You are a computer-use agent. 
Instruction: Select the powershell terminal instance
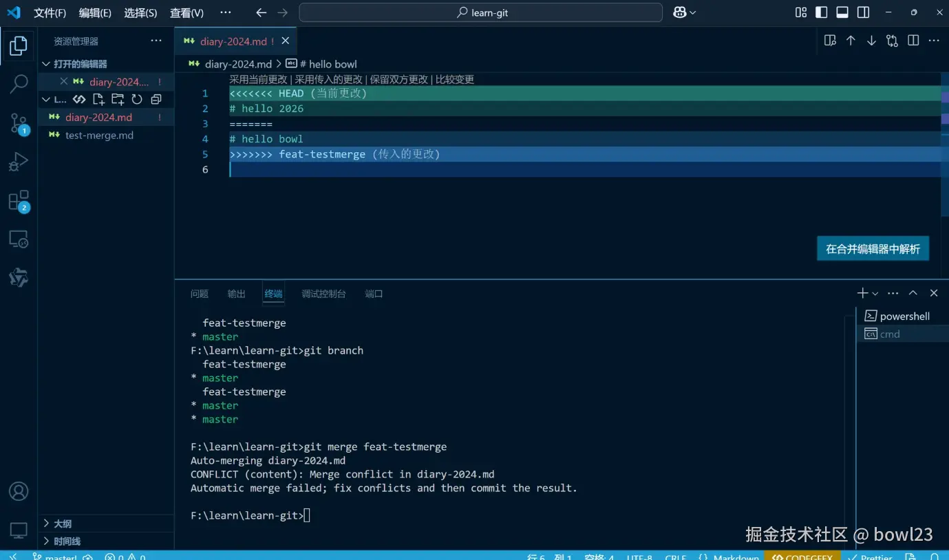tap(902, 316)
